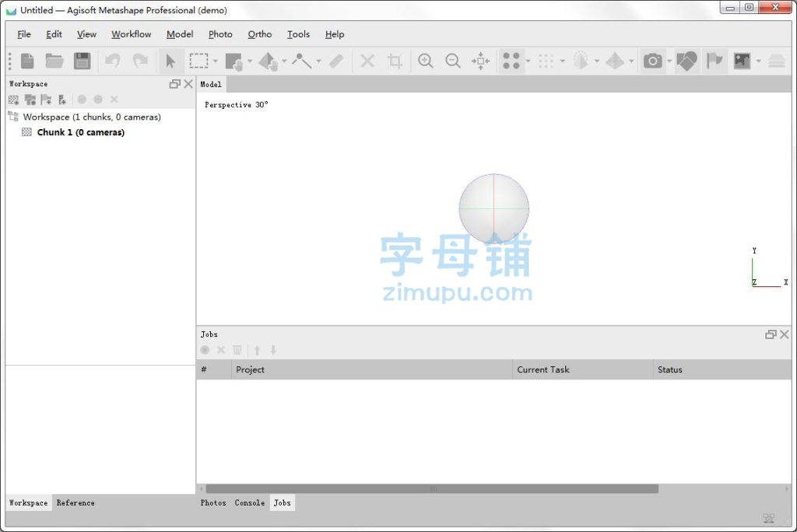
Task: Select the Rectangle Selection tool
Action: coord(198,61)
